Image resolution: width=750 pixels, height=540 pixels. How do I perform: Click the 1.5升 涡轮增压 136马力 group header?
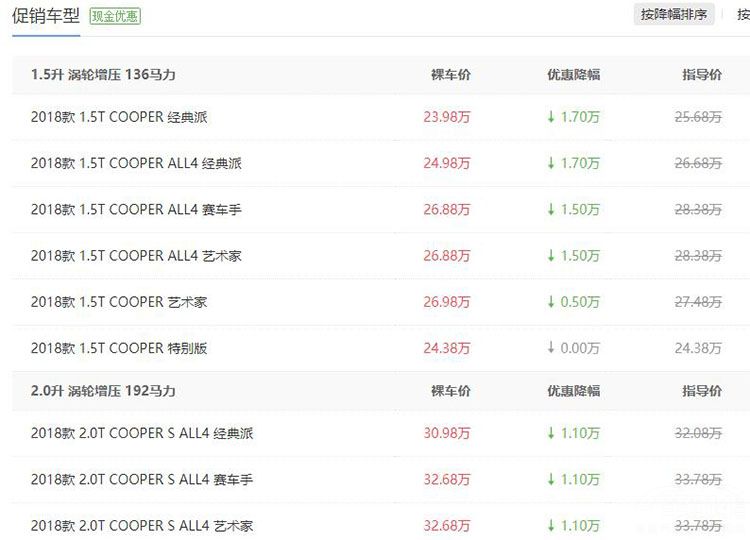(103, 75)
